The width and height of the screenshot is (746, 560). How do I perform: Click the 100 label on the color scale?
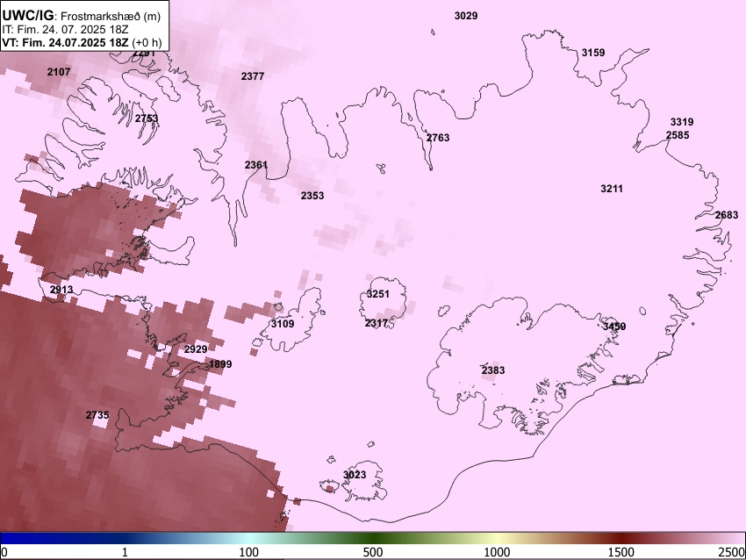[x=249, y=552]
